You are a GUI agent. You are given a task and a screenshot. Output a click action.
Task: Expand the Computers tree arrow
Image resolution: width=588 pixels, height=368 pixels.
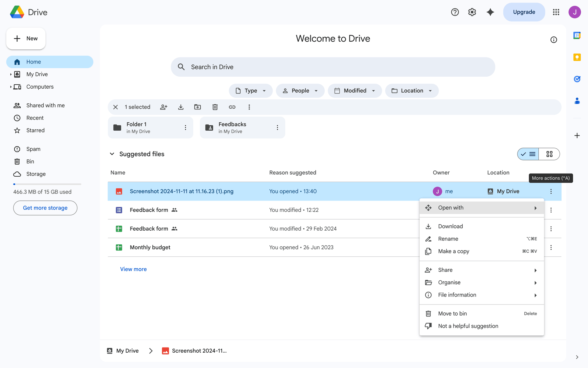click(11, 87)
